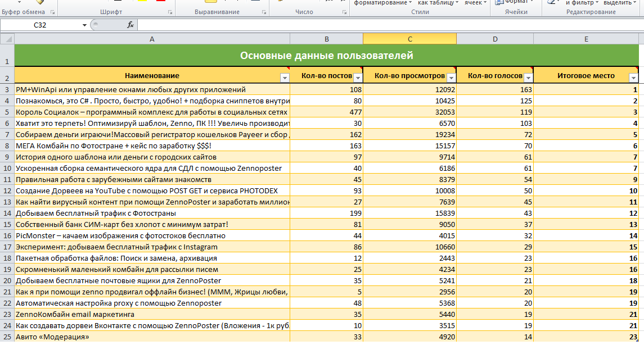Select cell Добываем бесплатный трафик с Фотостраны
This screenshot has width=644, height=345.
coord(152,214)
